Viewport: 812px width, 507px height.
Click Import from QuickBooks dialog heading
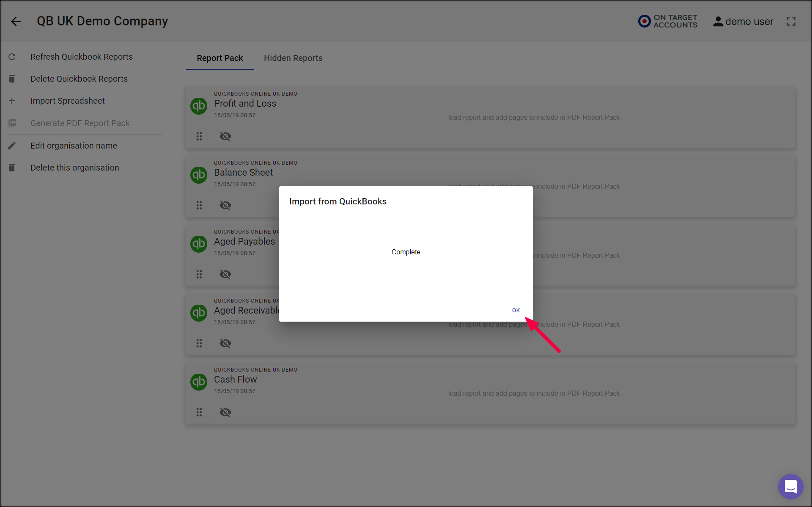(x=338, y=201)
